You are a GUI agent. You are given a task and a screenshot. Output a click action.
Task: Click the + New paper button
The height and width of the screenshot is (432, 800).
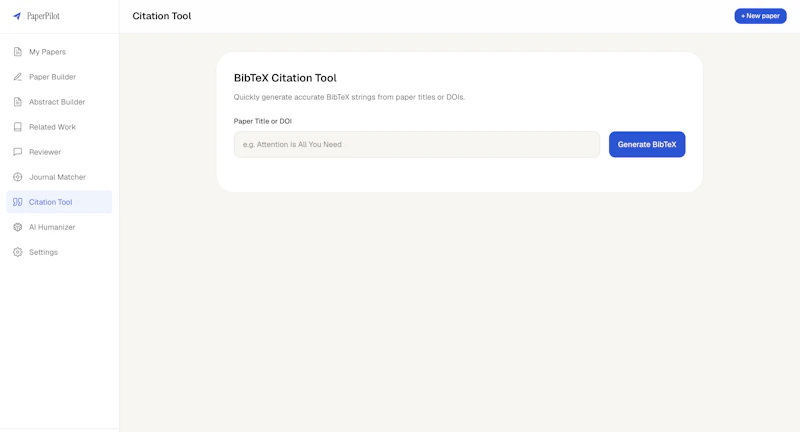pyautogui.click(x=760, y=16)
